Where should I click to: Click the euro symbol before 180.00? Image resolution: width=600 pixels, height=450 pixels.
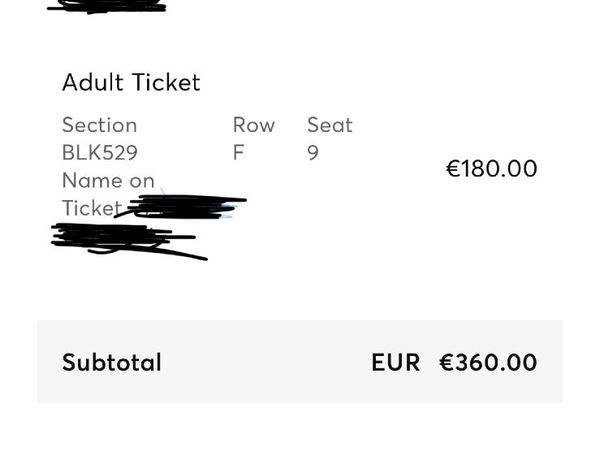pyautogui.click(x=453, y=169)
